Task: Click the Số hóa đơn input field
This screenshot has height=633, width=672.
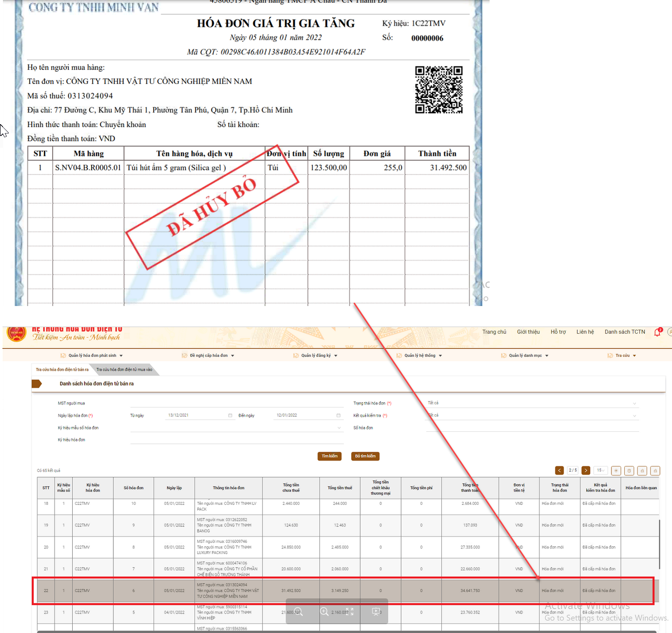Action: click(x=532, y=428)
